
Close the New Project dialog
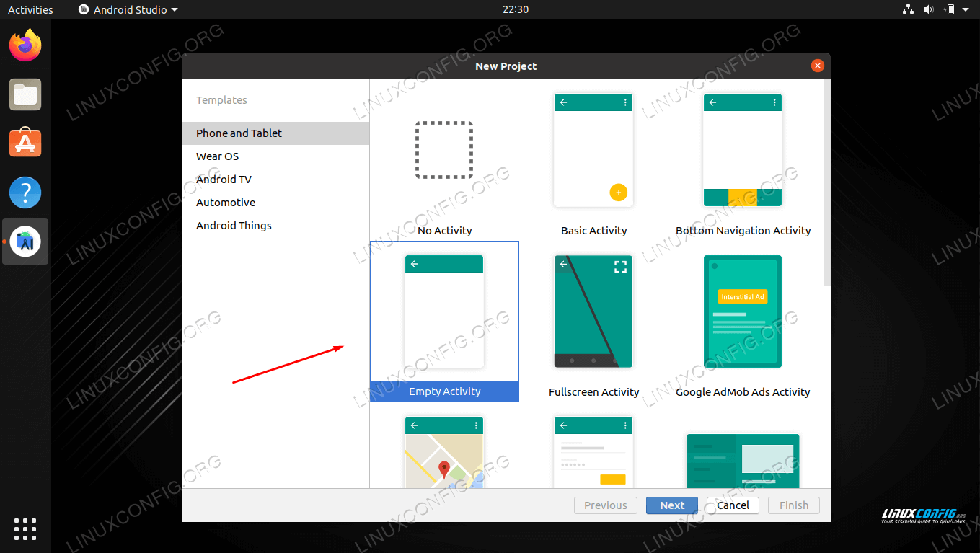click(817, 66)
